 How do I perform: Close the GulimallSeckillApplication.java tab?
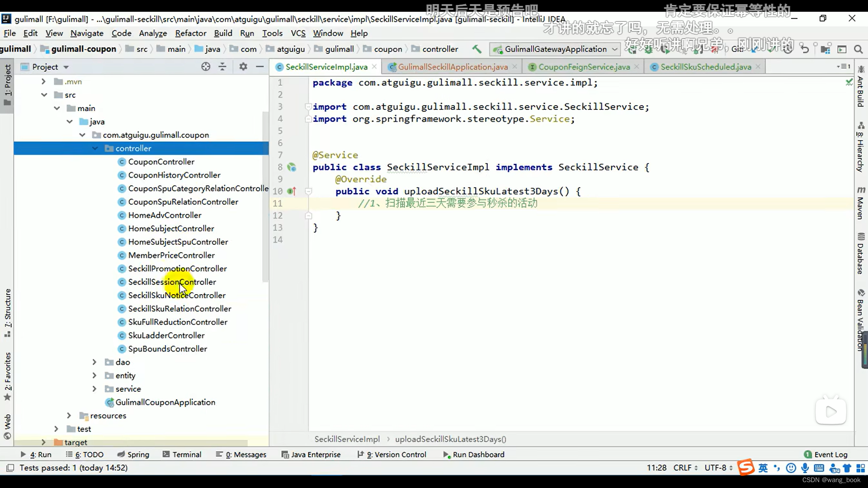pyautogui.click(x=515, y=66)
